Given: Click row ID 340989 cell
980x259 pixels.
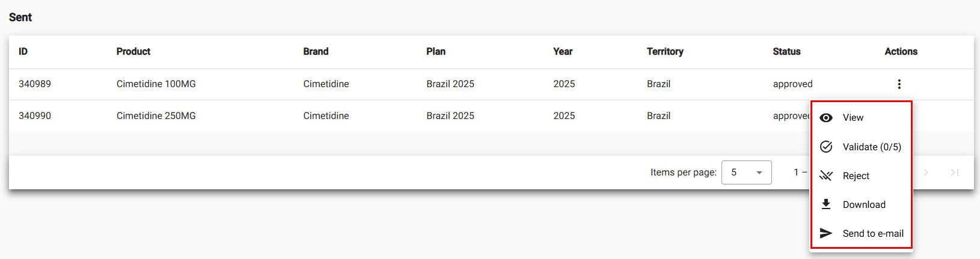Looking at the screenshot, I should click(x=35, y=84).
